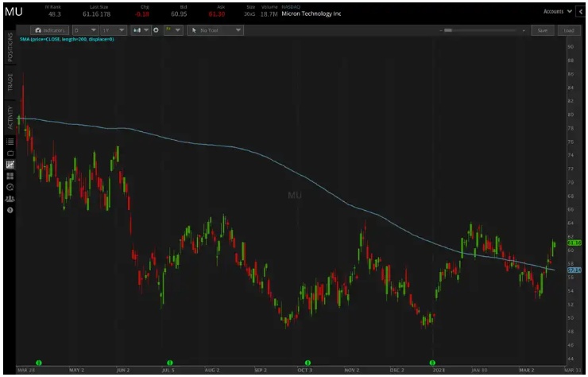
Task: Change chart style with candlestick icon dropdown
Action: tap(141, 30)
